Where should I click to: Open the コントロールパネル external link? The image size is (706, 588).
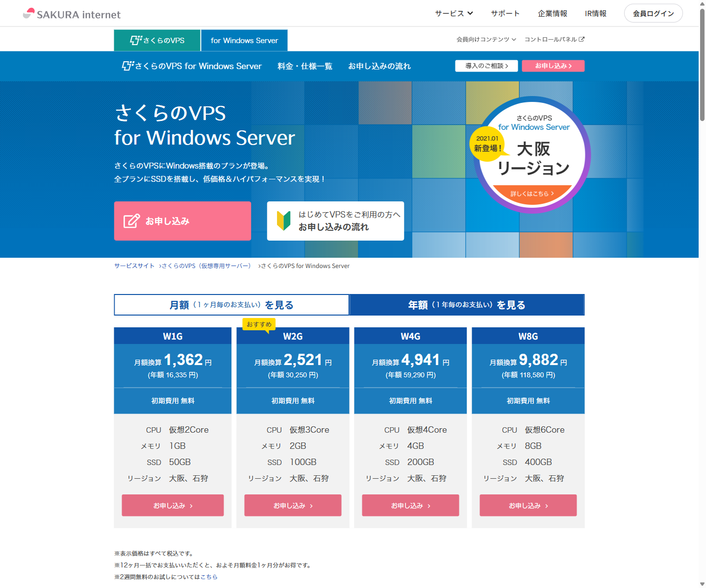point(554,39)
